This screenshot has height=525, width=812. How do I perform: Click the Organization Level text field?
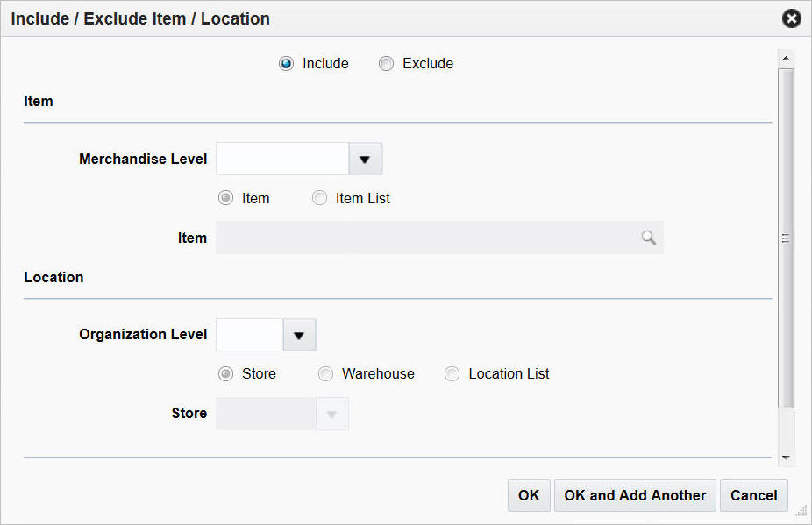(249, 335)
